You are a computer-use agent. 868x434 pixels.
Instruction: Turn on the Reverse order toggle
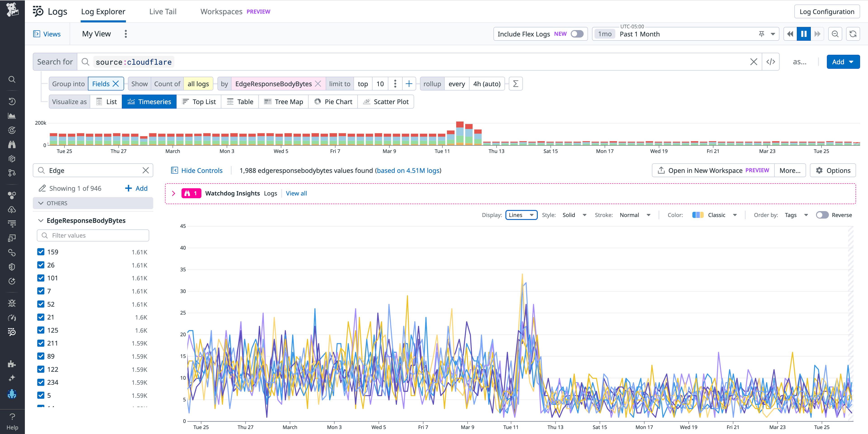tap(822, 215)
